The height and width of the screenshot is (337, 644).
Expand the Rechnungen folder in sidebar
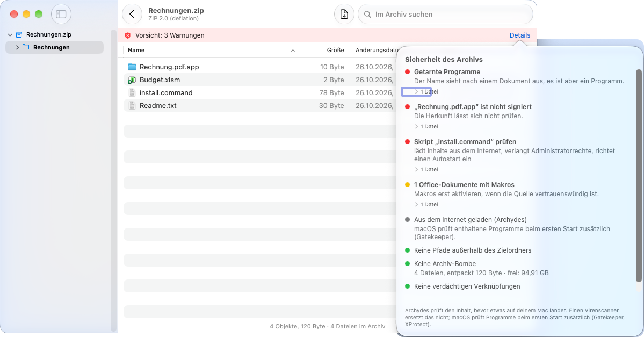click(17, 48)
